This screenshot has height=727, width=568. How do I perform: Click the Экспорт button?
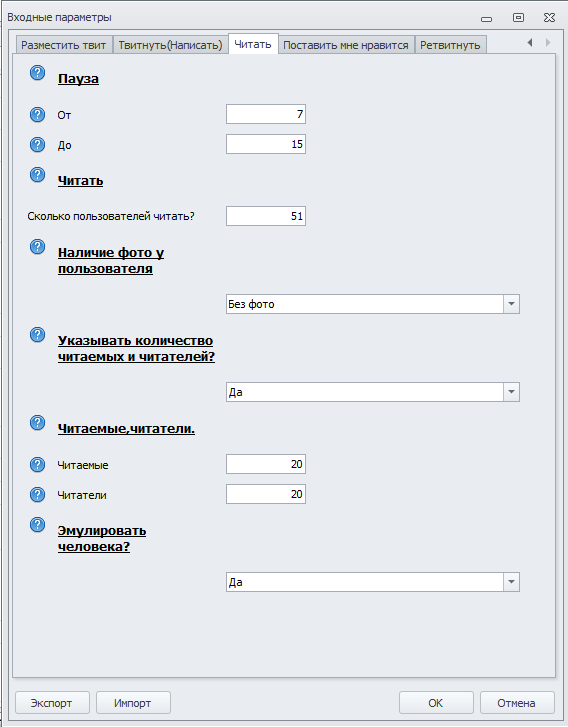coord(52,703)
